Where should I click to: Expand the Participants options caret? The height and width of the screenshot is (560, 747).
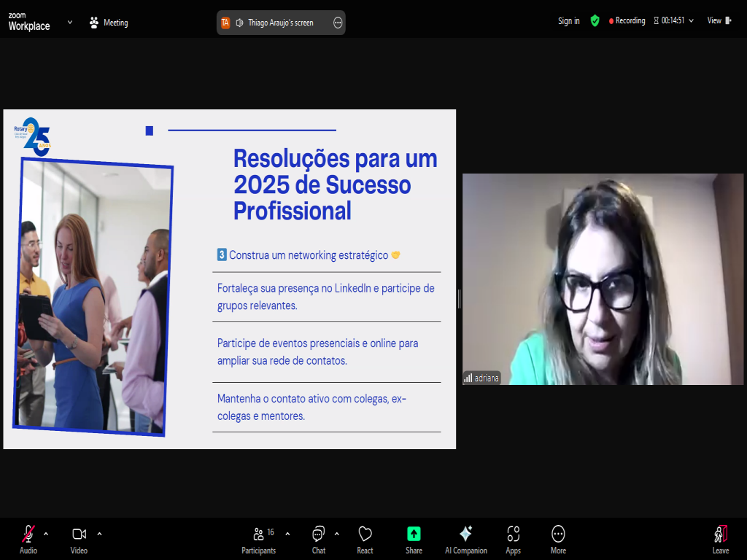point(287,533)
